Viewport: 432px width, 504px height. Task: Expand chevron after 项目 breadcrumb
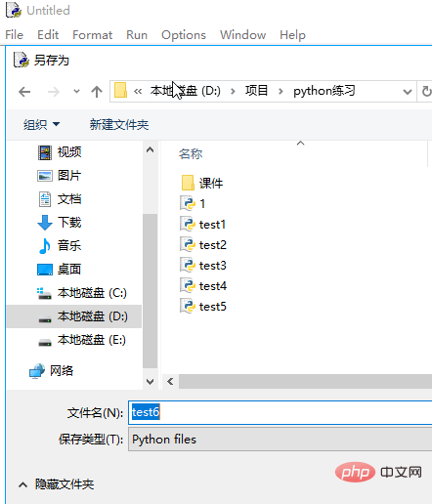[281, 92]
